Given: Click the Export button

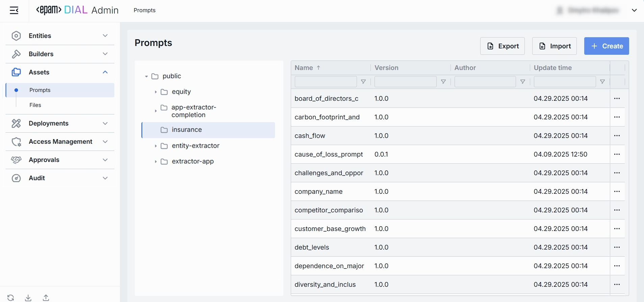Looking at the screenshot, I should click(x=502, y=46).
